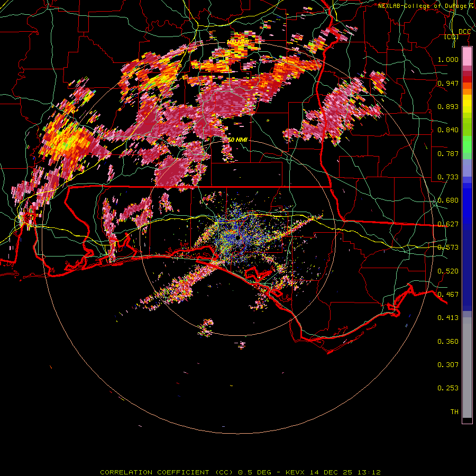Click the Correlation Coefficient KEVX caption
The height and width of the screenshot is (476, 476).
click(240, 472)
